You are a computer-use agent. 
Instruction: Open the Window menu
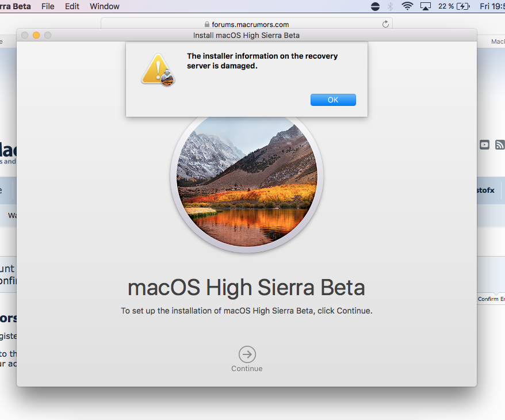(x=104, y=6)
